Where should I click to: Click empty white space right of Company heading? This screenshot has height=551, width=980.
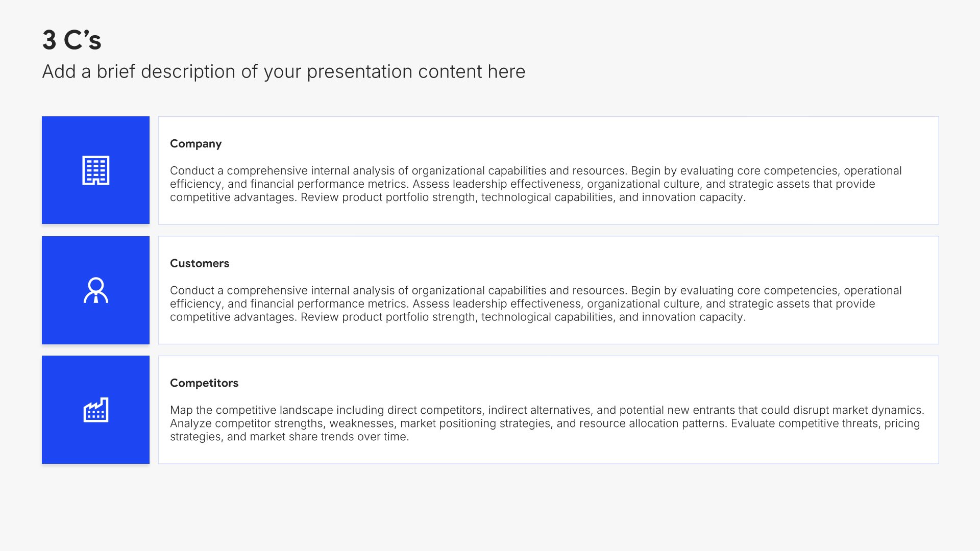(x=561, y=144)
